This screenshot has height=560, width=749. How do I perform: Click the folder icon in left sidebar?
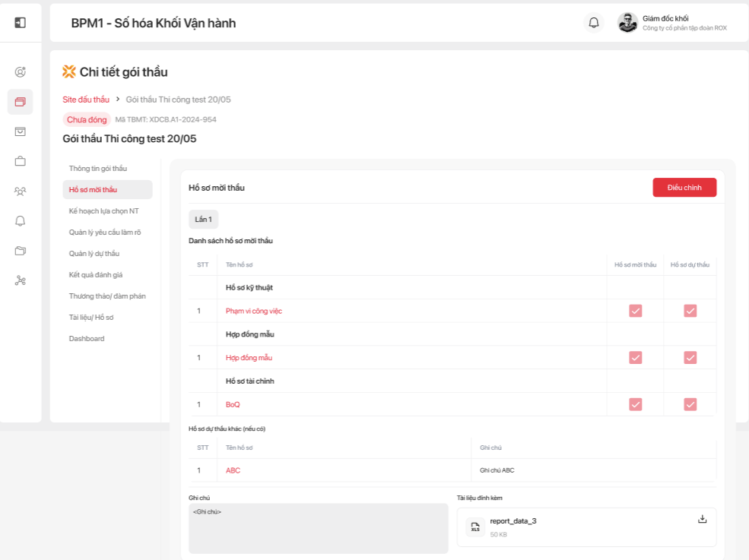(x=21, y=251)
